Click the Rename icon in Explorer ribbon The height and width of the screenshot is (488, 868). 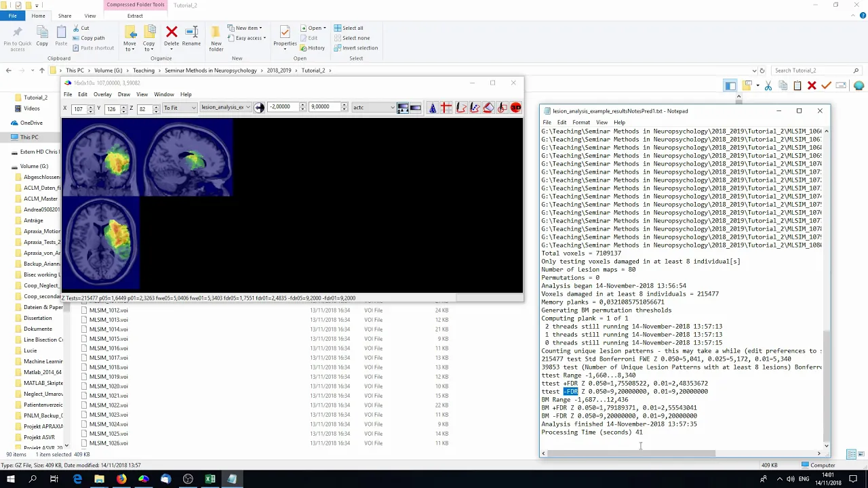tap(191, 36)
